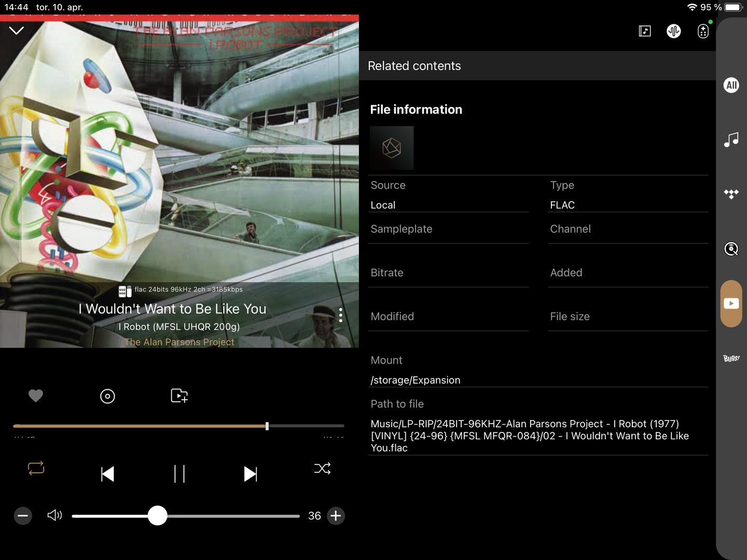The width and height of the screenshot is (747, 560).
Task: Open the Tidal service icon
Action: (731, 194)
